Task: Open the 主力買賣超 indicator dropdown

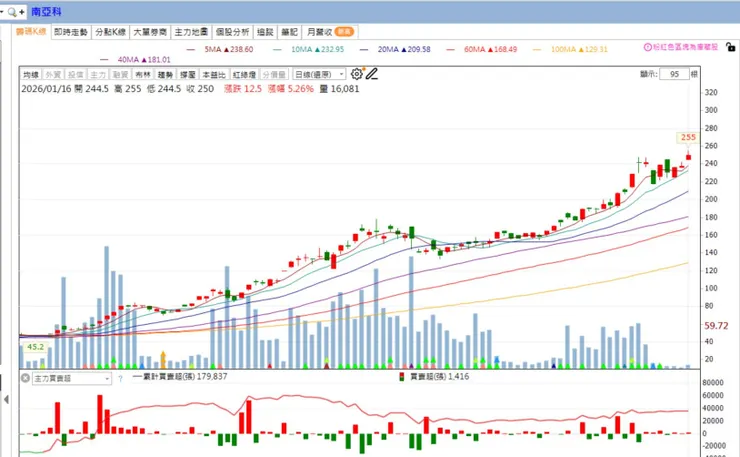Action: 72,379
